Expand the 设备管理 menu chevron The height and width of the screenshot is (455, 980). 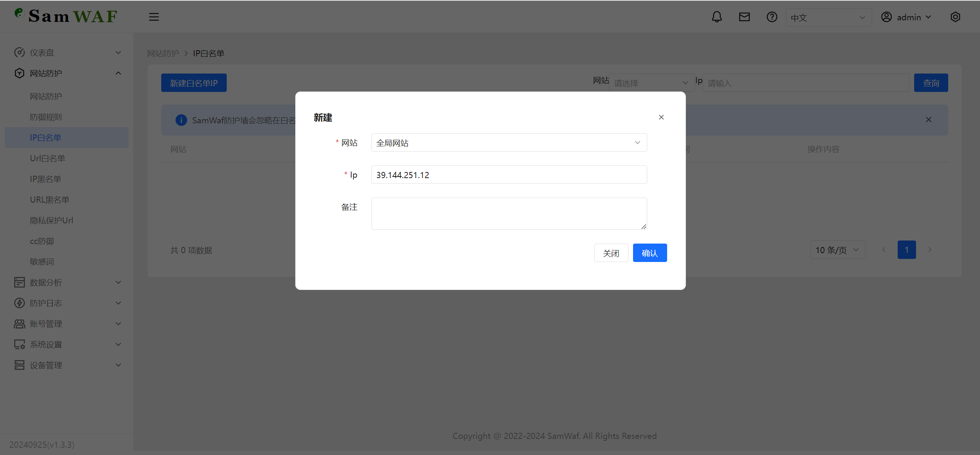118,365
